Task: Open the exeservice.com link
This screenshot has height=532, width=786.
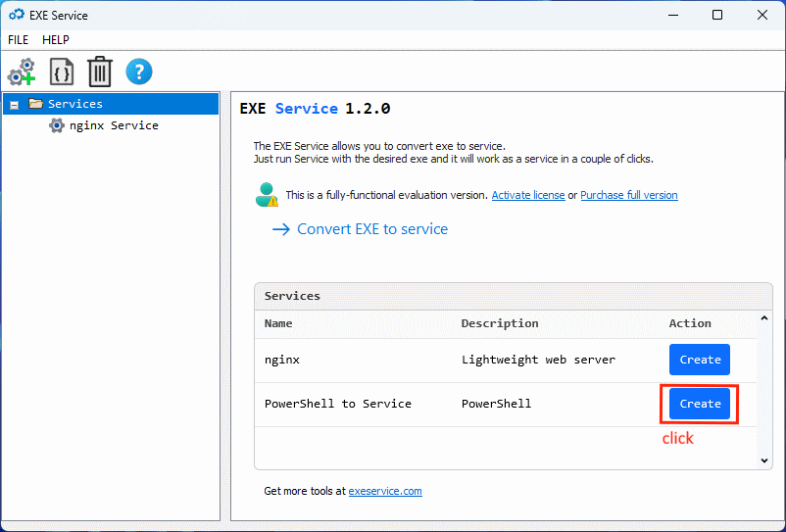Action: click(385, 491)
